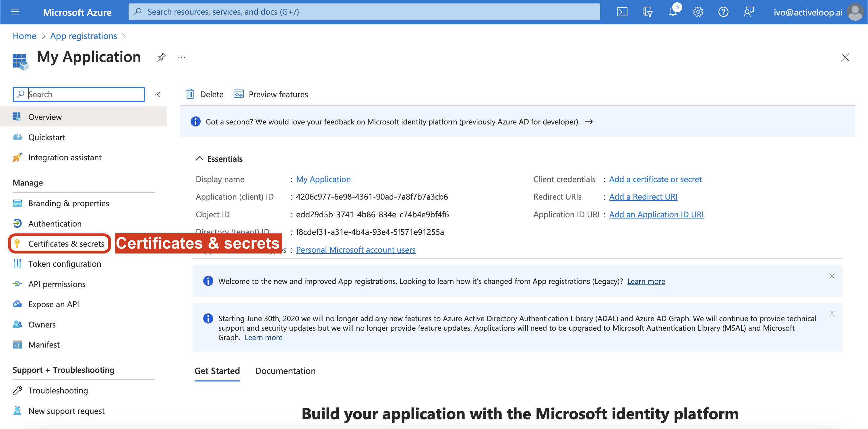
Task: Open the hamburger portal menu
Action: pos(15,12)
